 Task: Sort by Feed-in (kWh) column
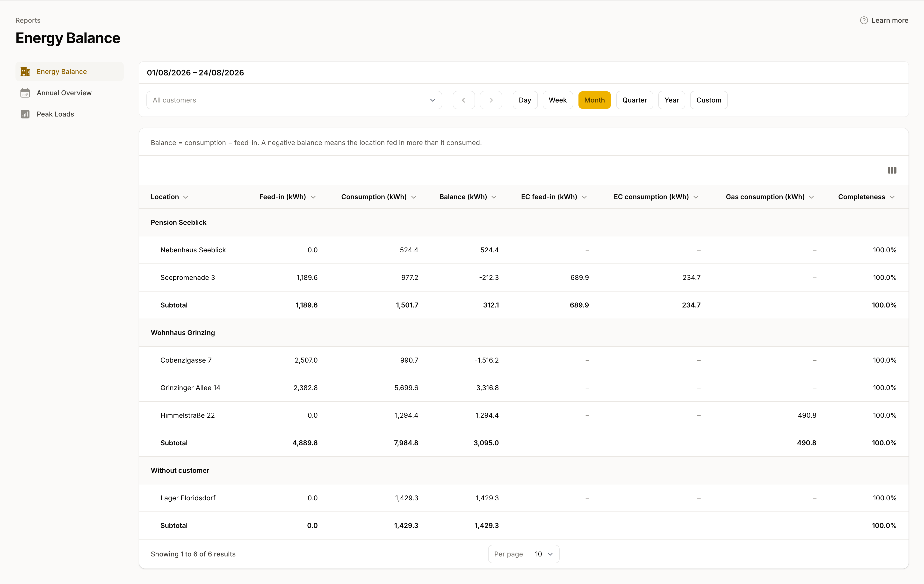point(287,197)
